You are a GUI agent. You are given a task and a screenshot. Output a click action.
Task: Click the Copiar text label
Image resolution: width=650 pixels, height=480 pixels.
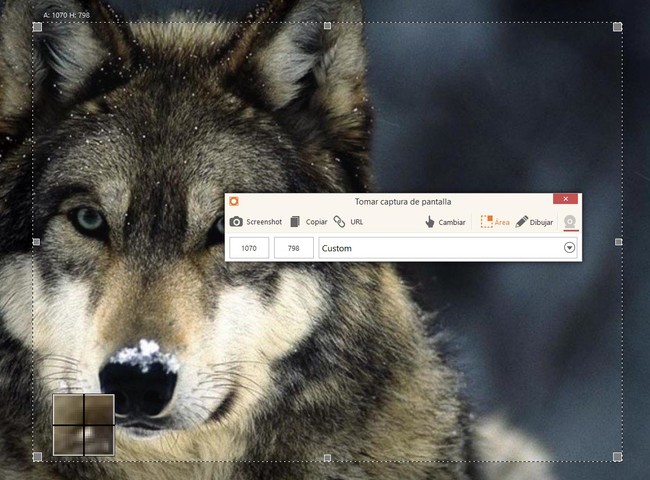pos(317,222)
